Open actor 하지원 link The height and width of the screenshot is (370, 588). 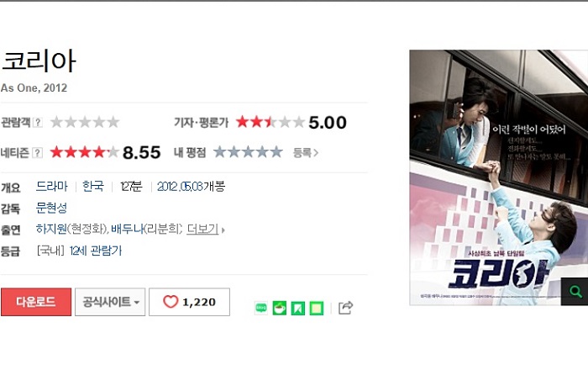pos(51,229)
